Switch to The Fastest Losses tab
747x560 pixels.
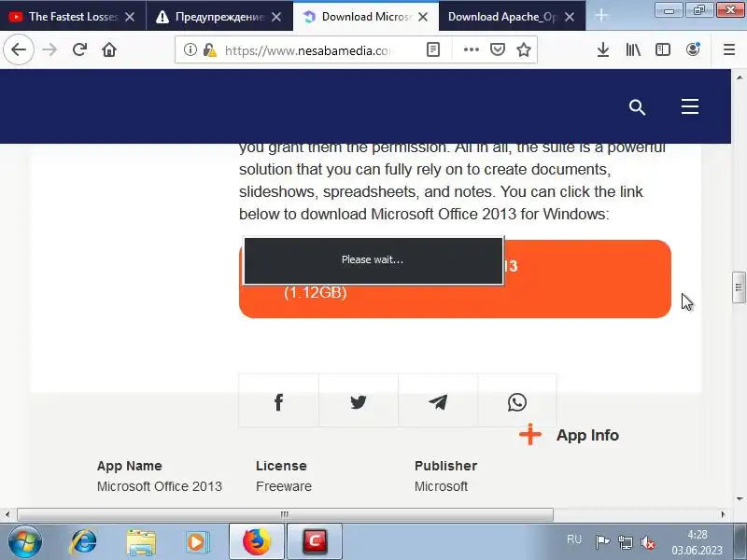click(73, 17)
